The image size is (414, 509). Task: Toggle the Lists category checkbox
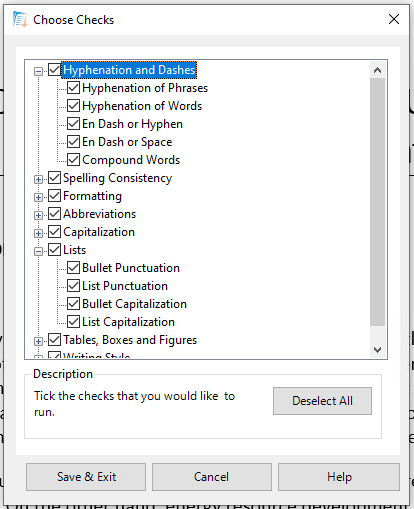54,250
